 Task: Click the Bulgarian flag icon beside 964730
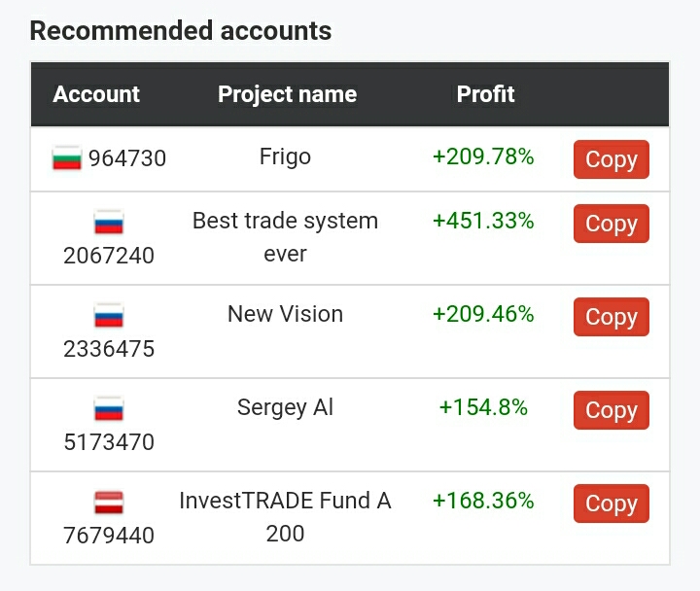click(x=67, y=158)
